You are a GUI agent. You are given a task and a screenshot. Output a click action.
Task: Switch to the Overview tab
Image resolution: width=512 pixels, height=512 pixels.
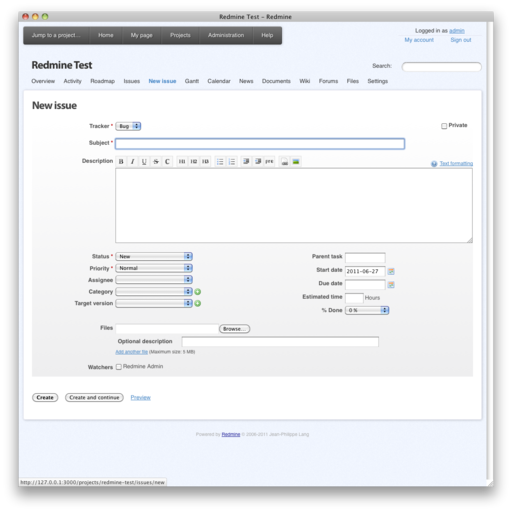click(x=43, y=81)
